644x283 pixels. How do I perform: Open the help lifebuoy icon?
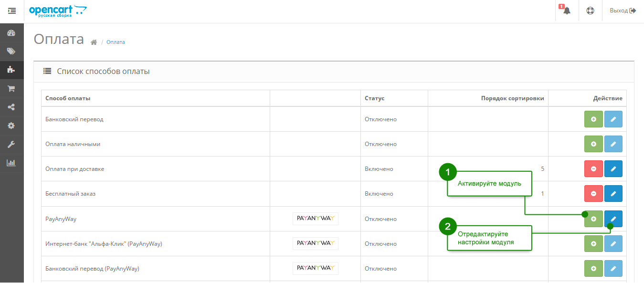(590, 10)
